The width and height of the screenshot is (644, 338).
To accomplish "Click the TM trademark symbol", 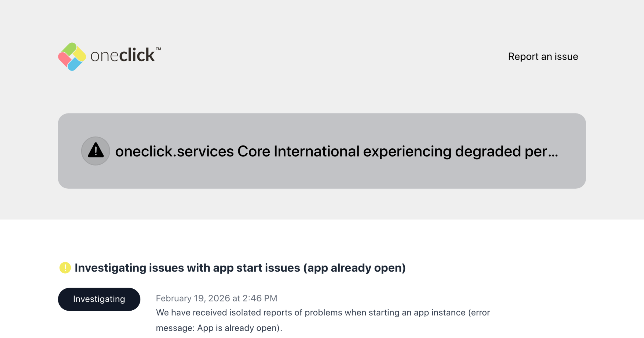I will pos(158,49).
